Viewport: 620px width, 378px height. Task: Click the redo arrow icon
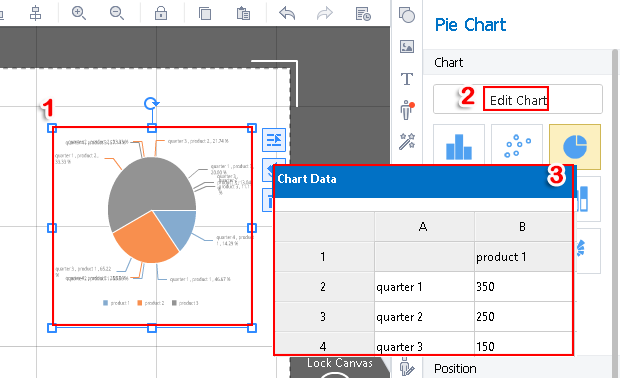pyautogui.click(x=325, y=13)
